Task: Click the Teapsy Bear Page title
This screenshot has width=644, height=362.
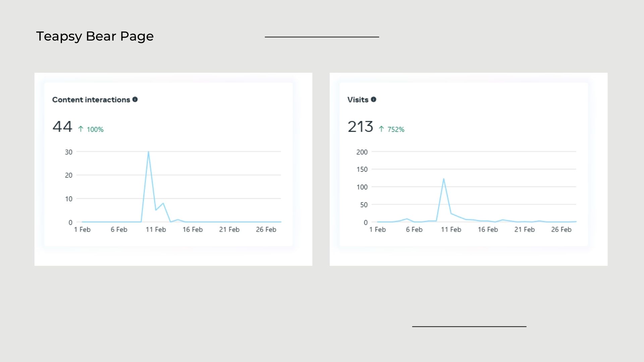Action: [x=95, y=36]
